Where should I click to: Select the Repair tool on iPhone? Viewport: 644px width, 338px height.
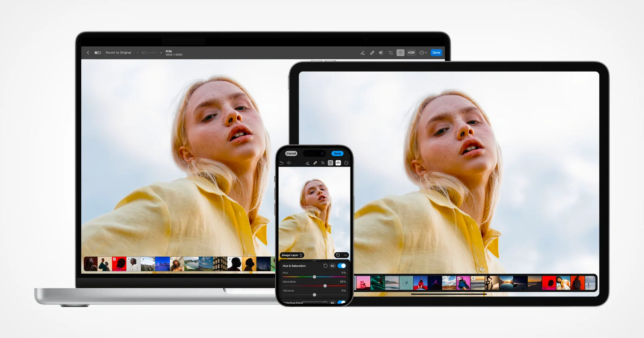(315, 163)
